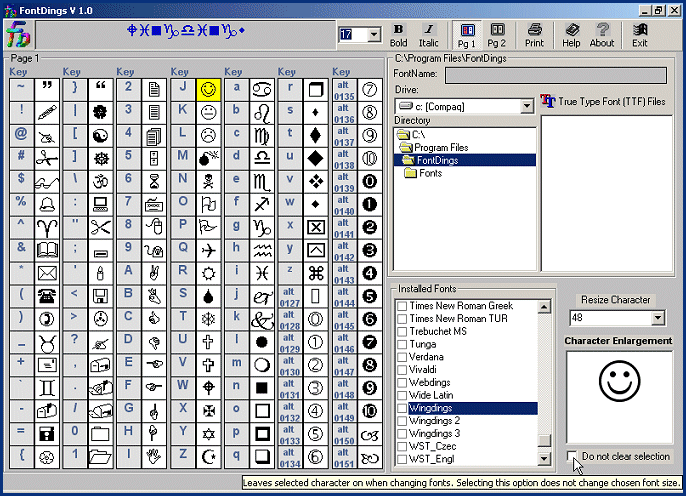This screenshot has width=686, height=496.
Task: Click the snowflake symbol next to T
Action: point(208,319)
